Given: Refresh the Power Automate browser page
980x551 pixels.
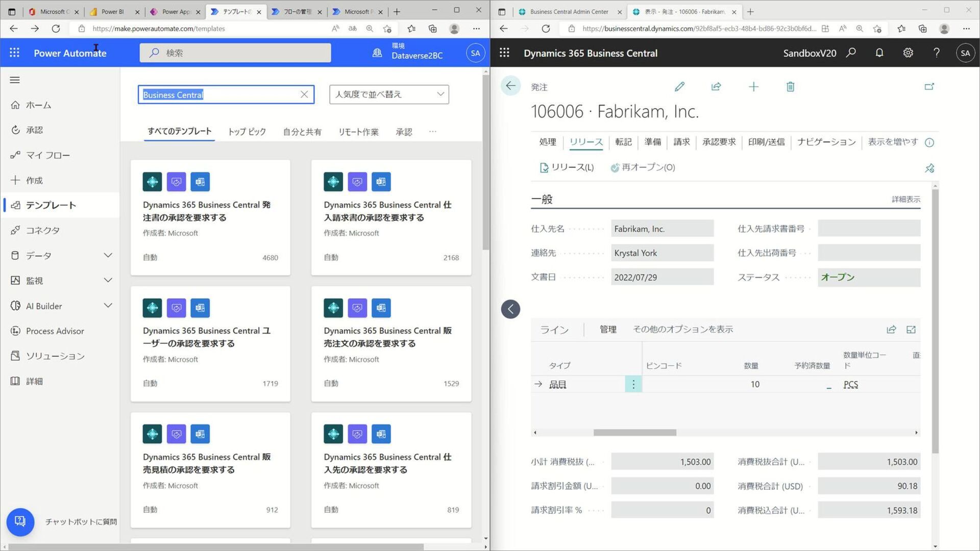Looking at the screenshot, I should pyautogui.click(x=56, y=29).
